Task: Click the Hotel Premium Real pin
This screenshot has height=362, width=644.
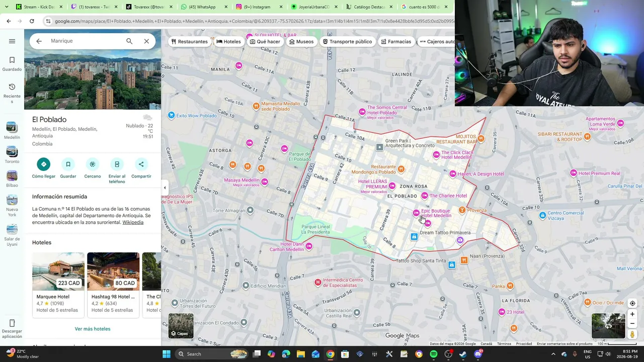Action: (x=573, y=173)
